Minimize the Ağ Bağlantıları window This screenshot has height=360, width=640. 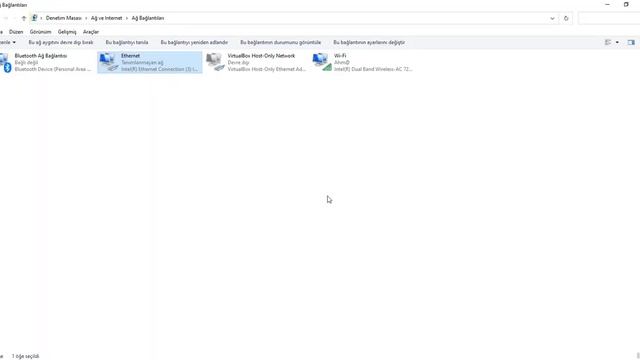point(607,4)
